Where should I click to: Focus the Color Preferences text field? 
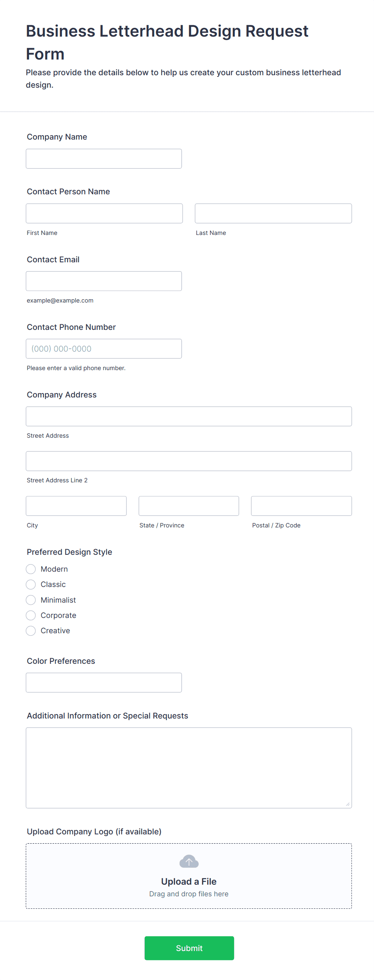104,683
